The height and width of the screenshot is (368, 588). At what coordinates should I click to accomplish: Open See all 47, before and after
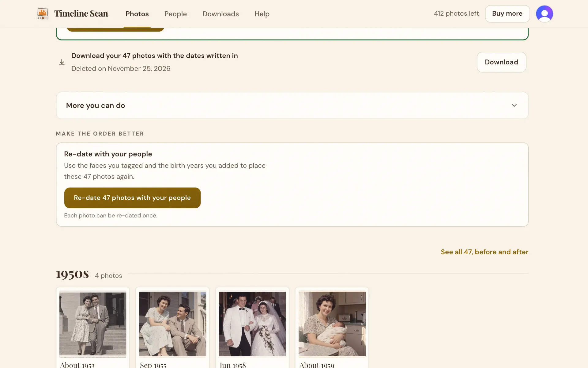click(484, 252)
